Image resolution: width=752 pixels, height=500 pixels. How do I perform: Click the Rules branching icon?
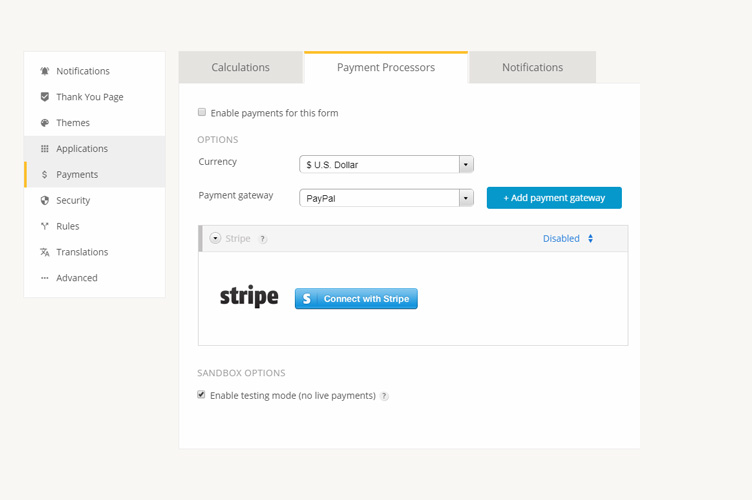(45, 226)
